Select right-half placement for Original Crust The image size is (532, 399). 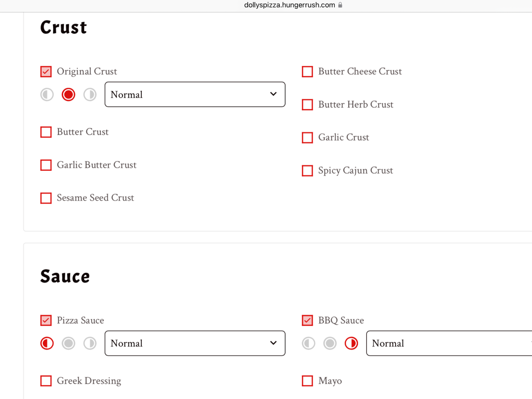click(x=90, y=94)
